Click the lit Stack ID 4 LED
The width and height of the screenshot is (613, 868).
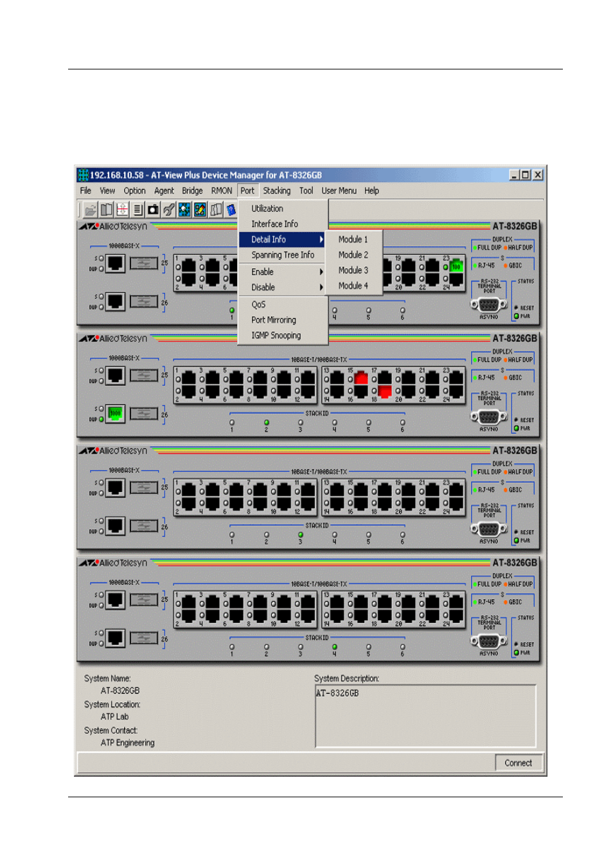[334, 647]
